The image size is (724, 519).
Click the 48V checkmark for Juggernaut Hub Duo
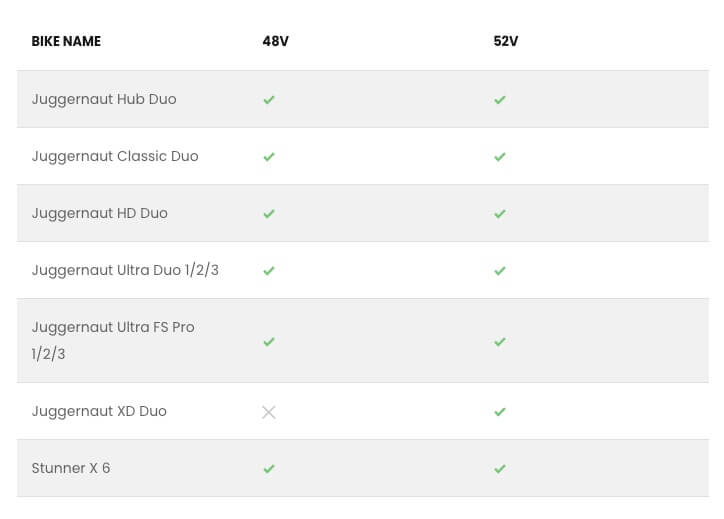tap(268, 100)
